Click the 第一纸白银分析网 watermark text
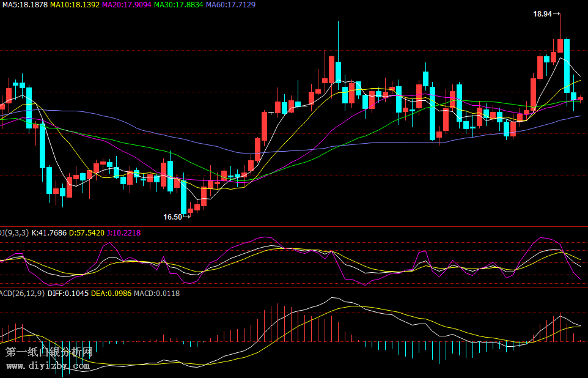 coord(49,352)
